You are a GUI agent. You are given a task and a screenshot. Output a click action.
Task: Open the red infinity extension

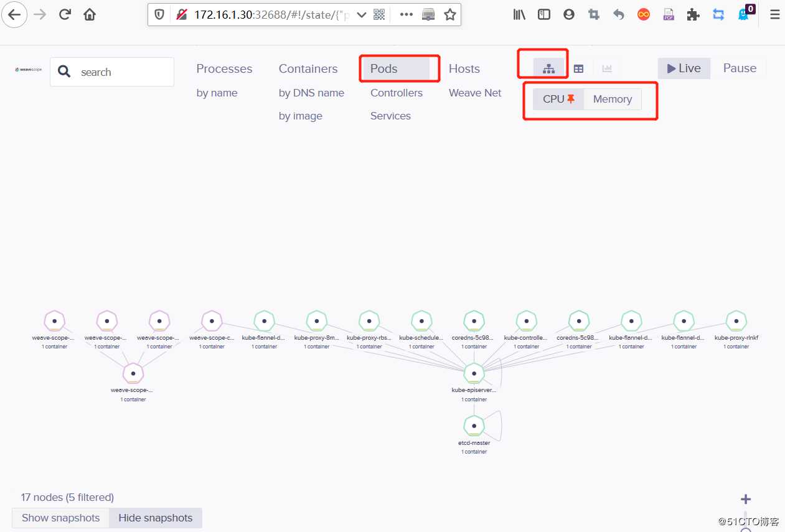[x=644, y=15]
